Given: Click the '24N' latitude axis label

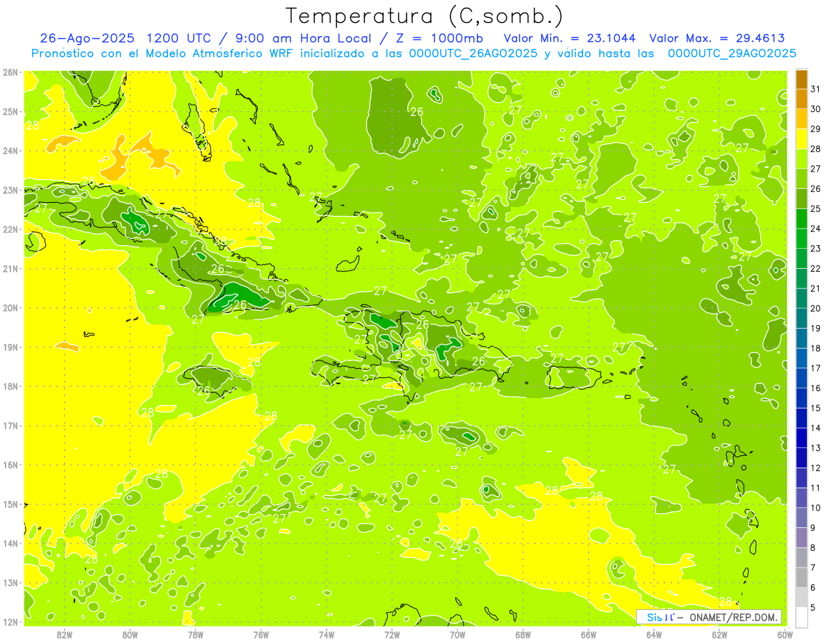Looking at the screenshot, I should [11, 151].
